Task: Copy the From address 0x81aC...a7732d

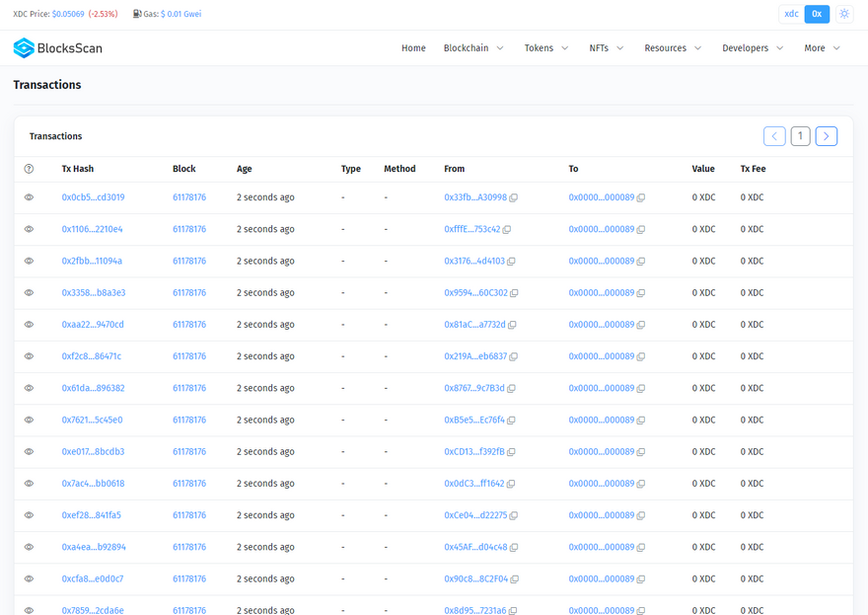Action: tap(512, 325)
